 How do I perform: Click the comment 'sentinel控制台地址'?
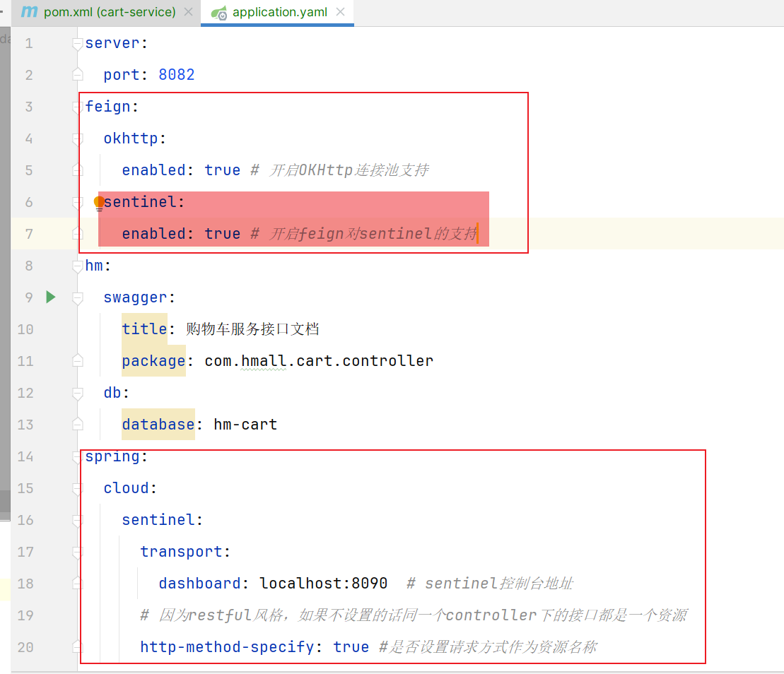(498, 584)
